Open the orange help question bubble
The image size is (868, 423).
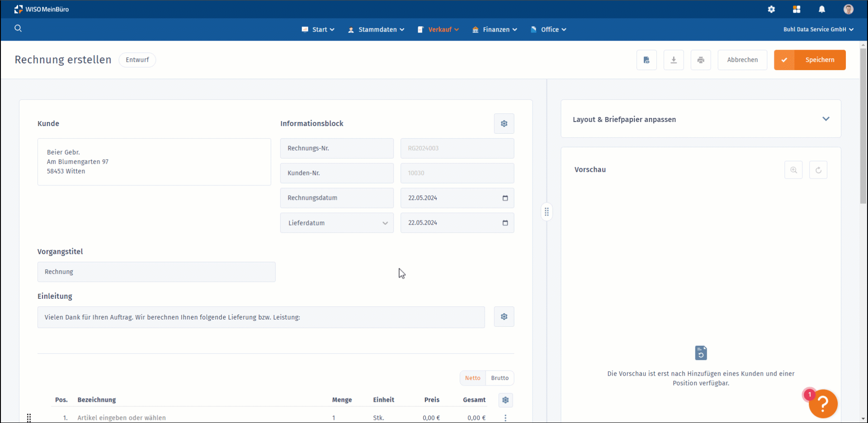(x=823, y=404)
